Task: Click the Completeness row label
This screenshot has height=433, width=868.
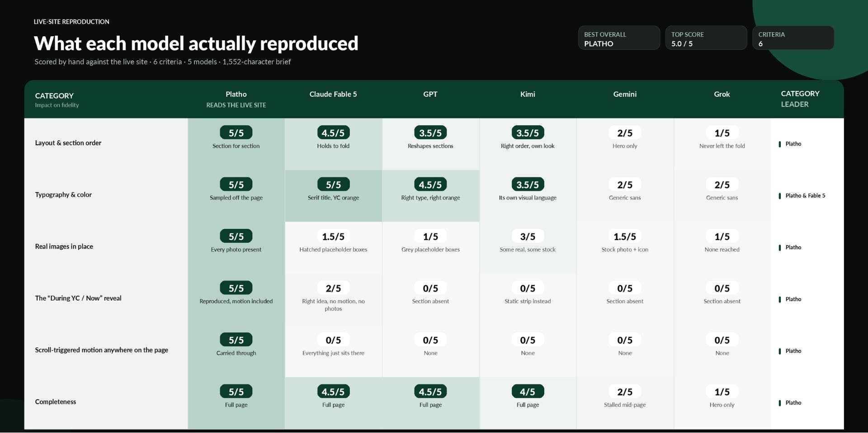Action: 56,402
